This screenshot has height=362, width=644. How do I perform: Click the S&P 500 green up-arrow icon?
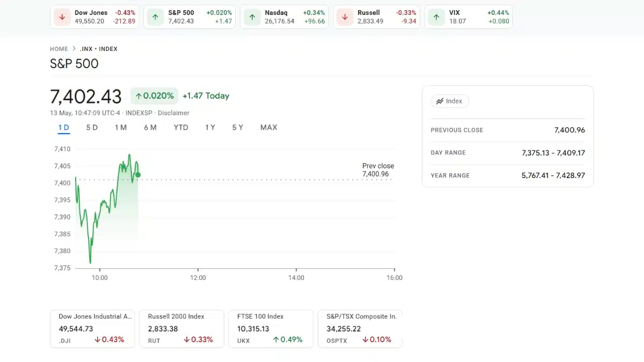(x=155, y=17)
